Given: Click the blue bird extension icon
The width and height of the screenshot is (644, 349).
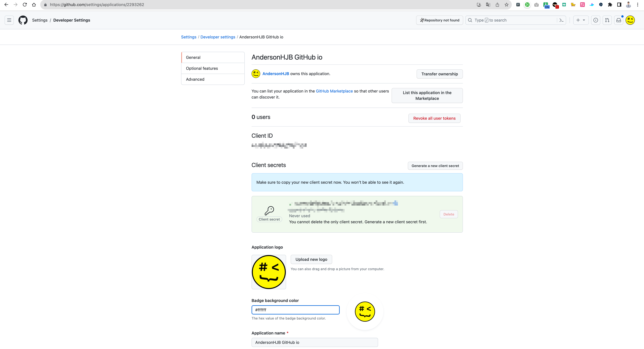Looking at the screenshot, I should pyautogui.click(x=592, y=4).
